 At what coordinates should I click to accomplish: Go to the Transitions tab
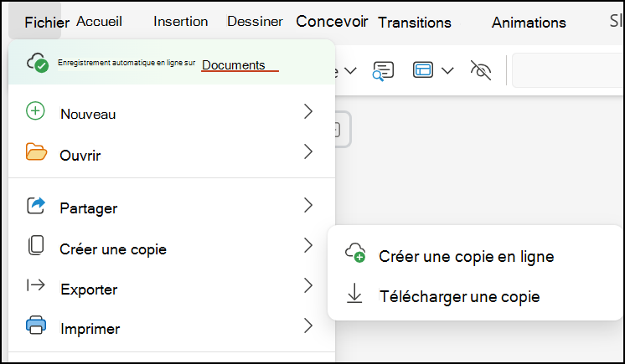(x=415, y=23)
